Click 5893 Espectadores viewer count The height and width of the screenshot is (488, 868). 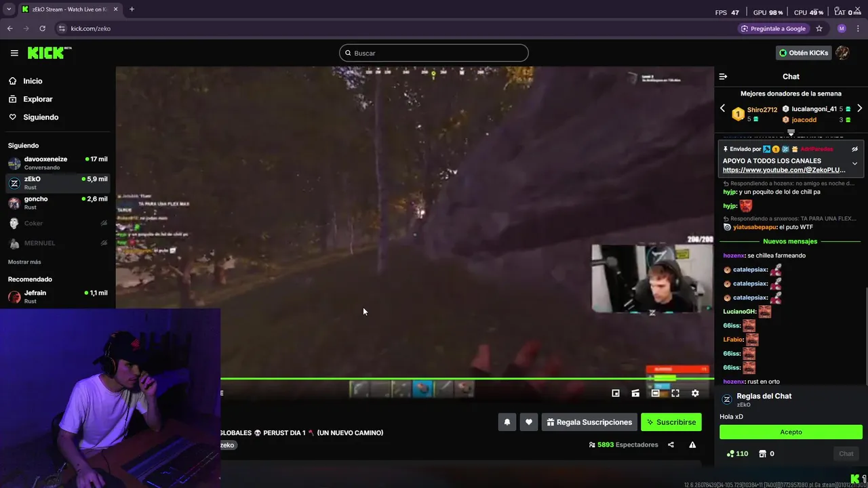click(624, 445)
